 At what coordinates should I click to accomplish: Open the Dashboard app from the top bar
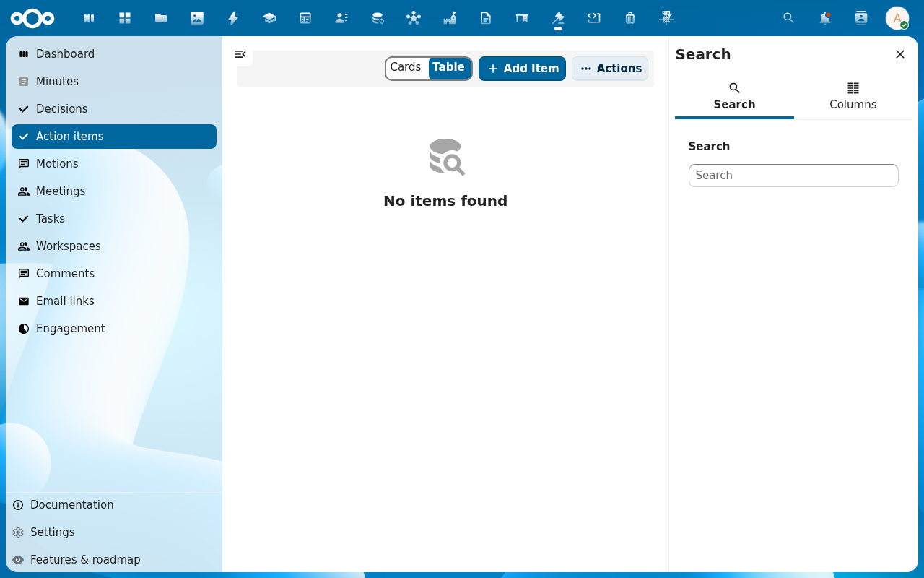click(89, 18)
